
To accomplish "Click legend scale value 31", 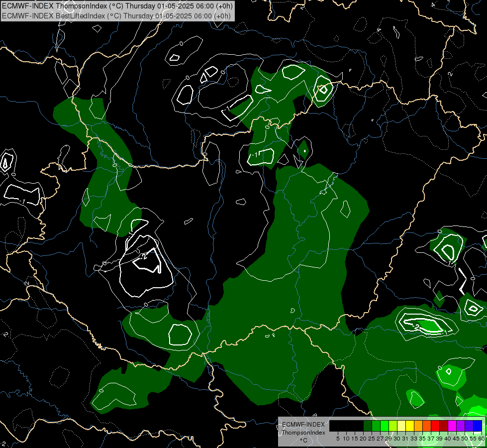I will point(405,439).
